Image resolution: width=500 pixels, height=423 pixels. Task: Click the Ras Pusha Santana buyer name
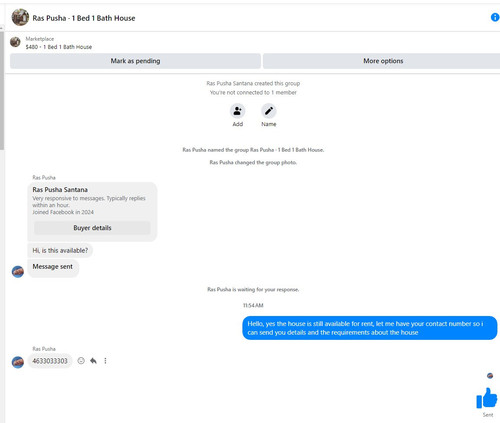[x=60, y=190]
